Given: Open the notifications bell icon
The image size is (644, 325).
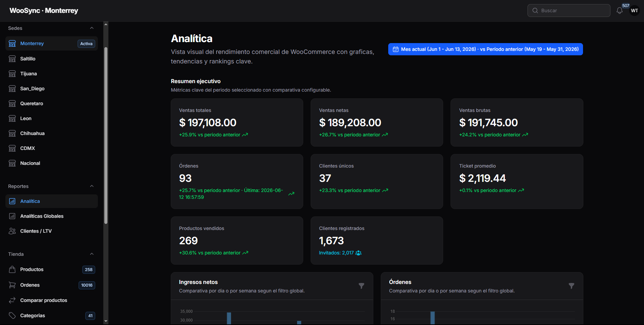Looking at the screenshot, I should [619, 11].
